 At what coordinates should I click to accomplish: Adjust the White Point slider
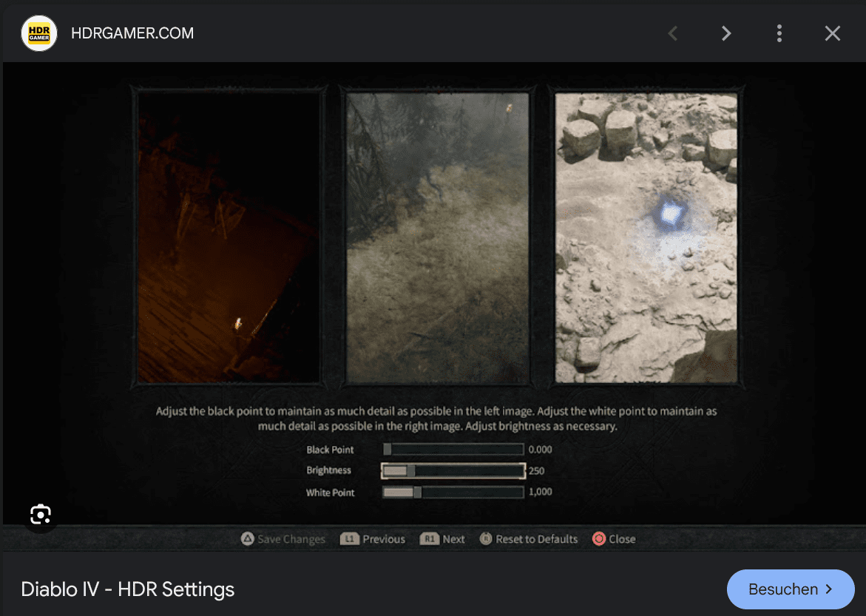click(x=453, y=493)
